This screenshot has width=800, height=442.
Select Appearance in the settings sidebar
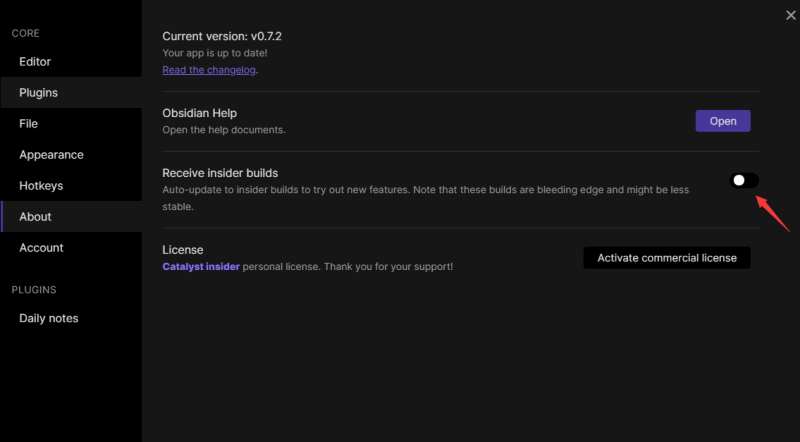(x=51, y=155)
